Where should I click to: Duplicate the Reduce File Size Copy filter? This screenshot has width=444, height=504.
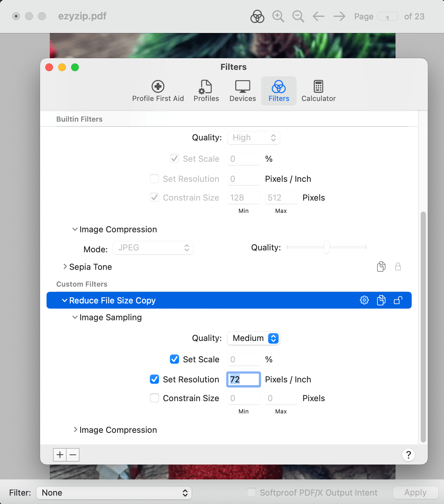coord(381,300)
